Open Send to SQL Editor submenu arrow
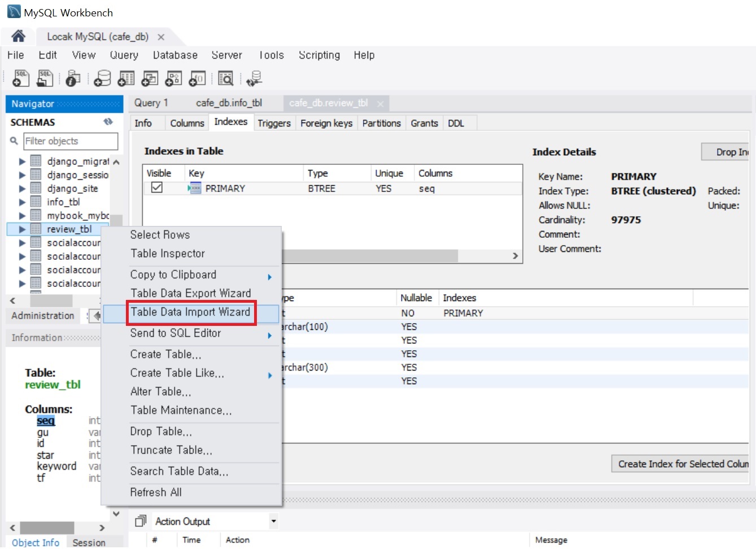Viewport: 756px width, 549px height. pos(270,335)
